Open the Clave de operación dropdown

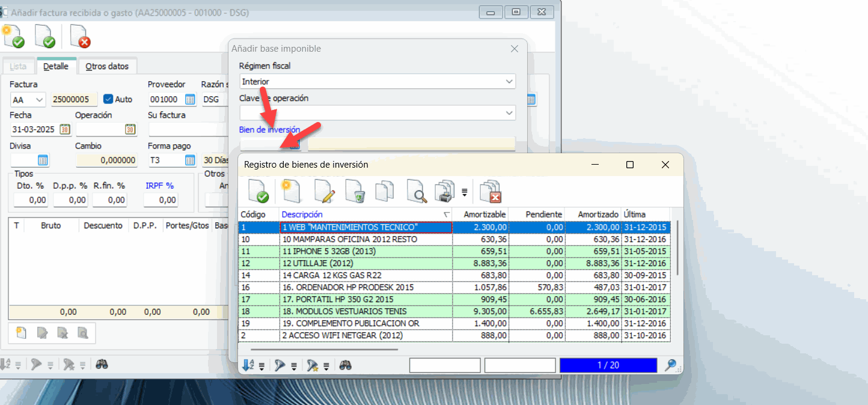[509, 112]
